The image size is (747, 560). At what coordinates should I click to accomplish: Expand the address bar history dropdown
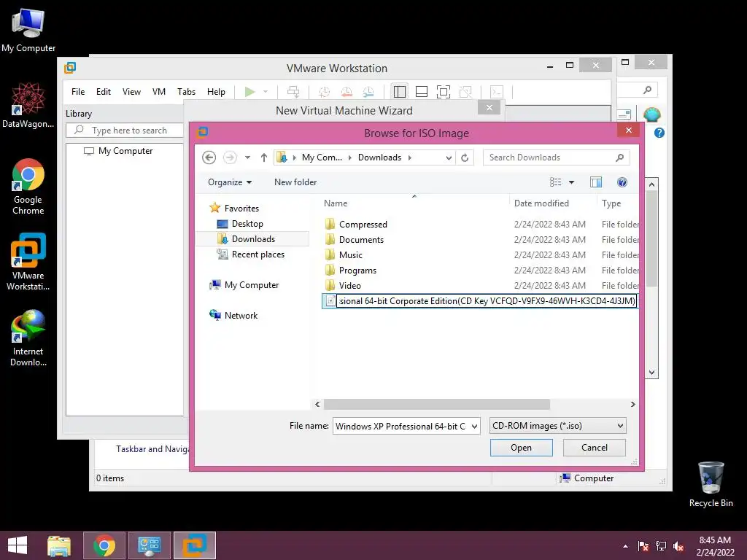(x=449, y=157)
